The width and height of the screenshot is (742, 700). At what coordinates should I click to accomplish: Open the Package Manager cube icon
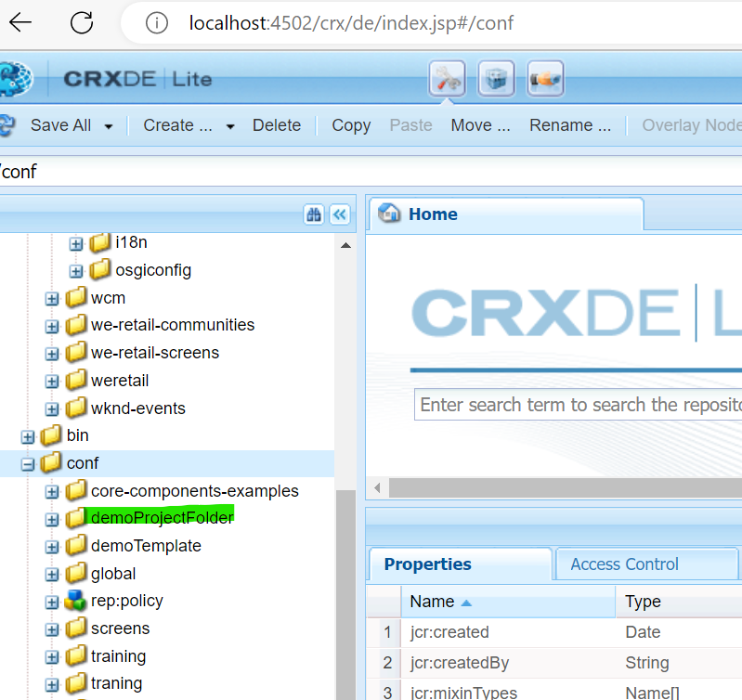496,79
